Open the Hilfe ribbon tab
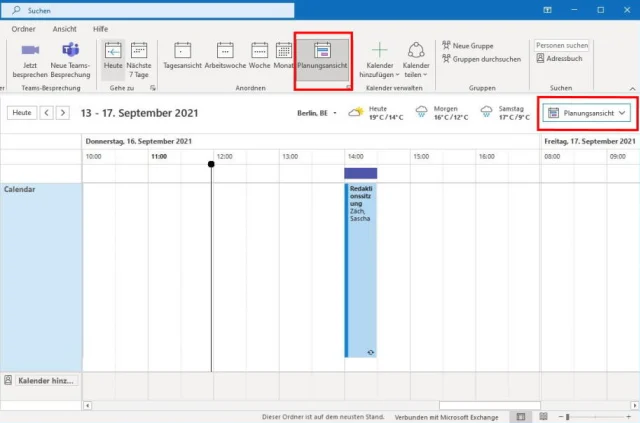The image size is (640, 423). [x=100, y=28]
